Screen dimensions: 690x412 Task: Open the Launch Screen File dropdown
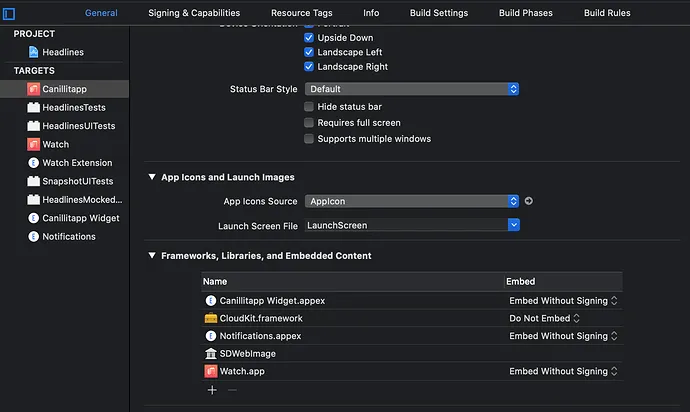pos(412,225)
